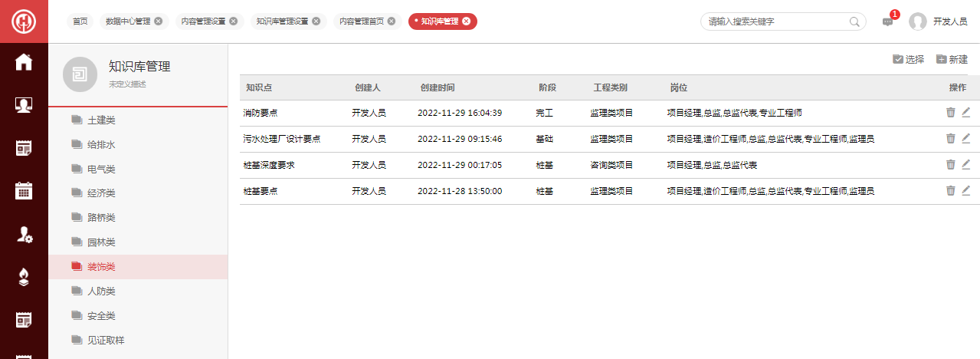
Task: Click the 知识库管理 round header icon
Action: (80, 74)
